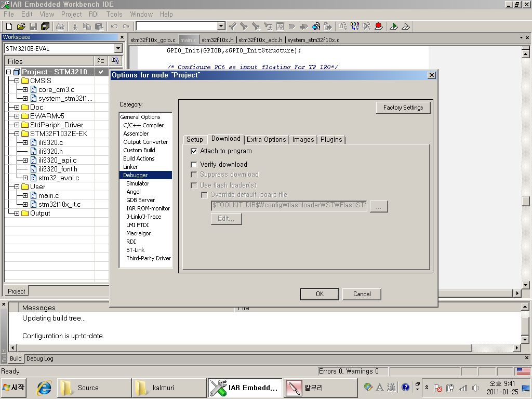
Task: Create a new document from the toolbar
Action: (x=9, y=26)
